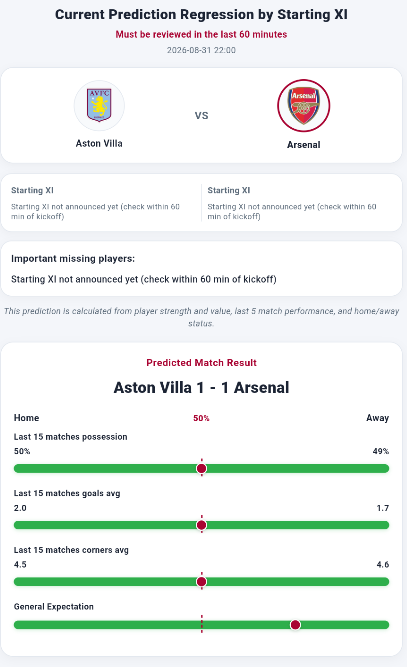
Task: Click the Current Prediction Regression page title
Action: [201, 14]
